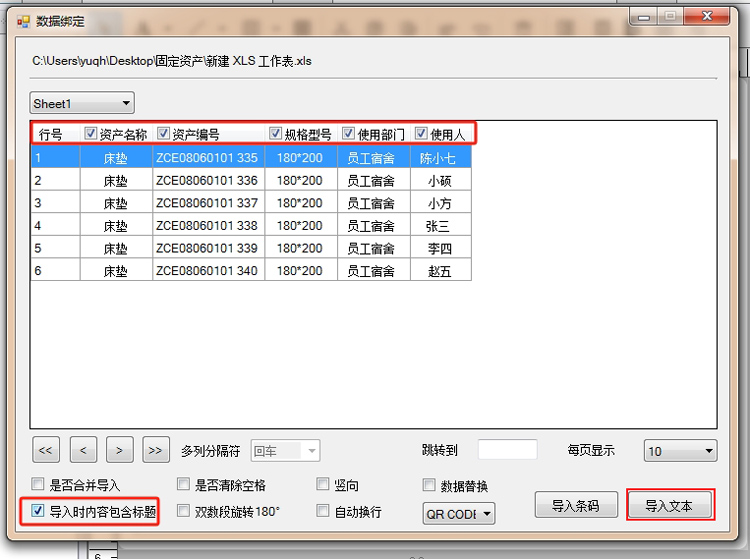Toggle the 规格型号 column checkbox

pyautogui.click(x=276, y=134)
